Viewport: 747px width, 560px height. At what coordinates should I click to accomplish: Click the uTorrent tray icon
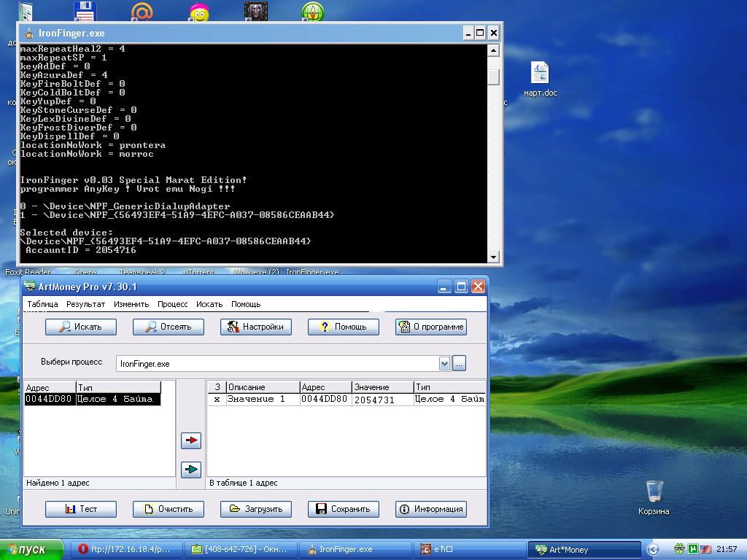tap(692, 549)
